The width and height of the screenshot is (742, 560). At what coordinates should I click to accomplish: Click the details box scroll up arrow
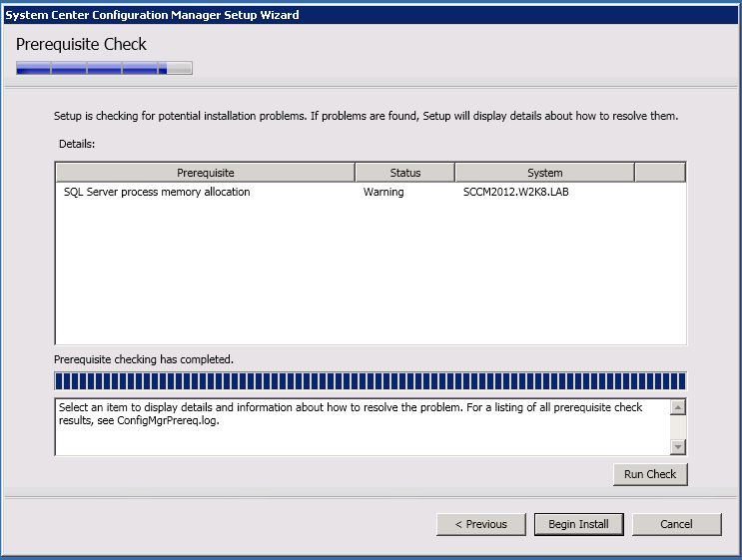point(678,407)
